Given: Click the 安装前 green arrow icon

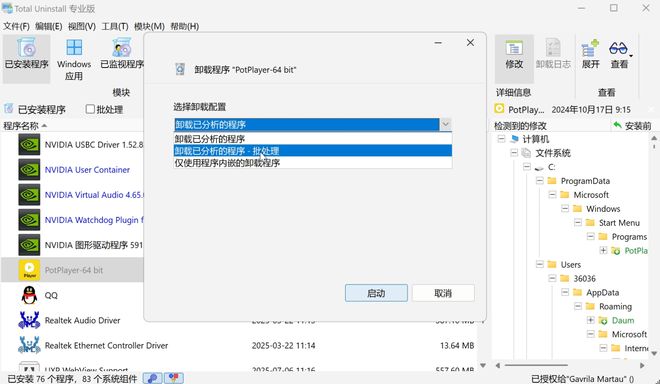Looking at the screenshot, I should tap(617, 125).
